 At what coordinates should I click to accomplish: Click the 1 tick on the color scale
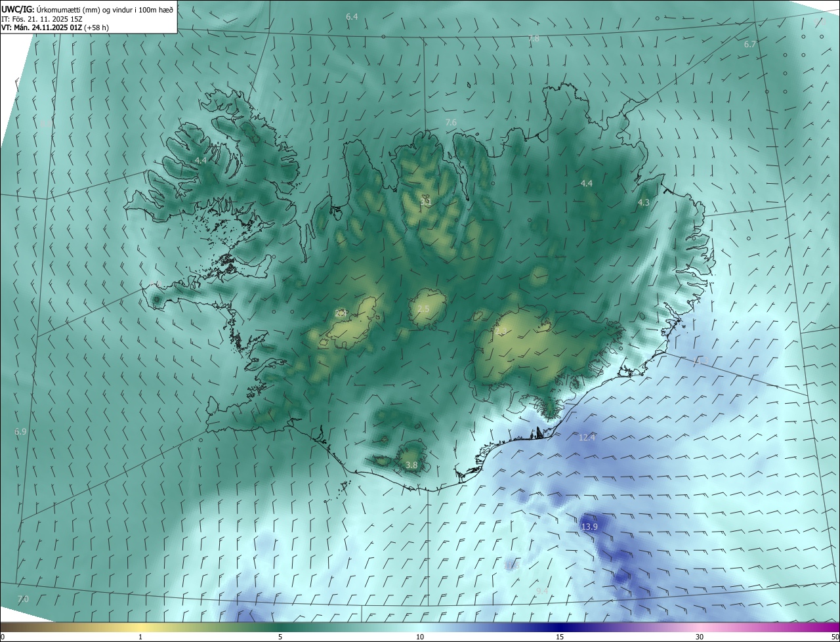pos(140,637)
